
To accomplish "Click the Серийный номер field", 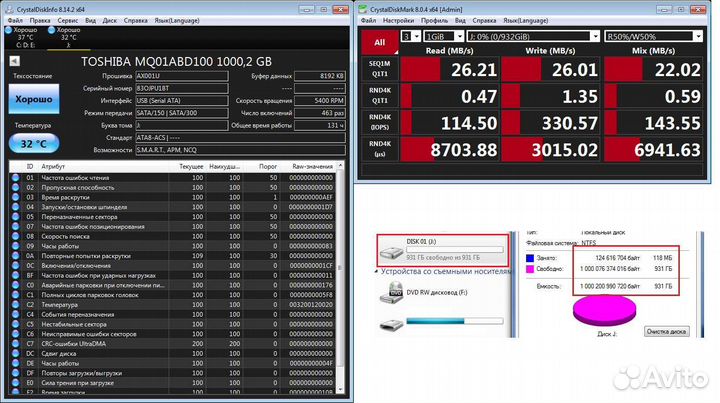I will coord(182,88).
